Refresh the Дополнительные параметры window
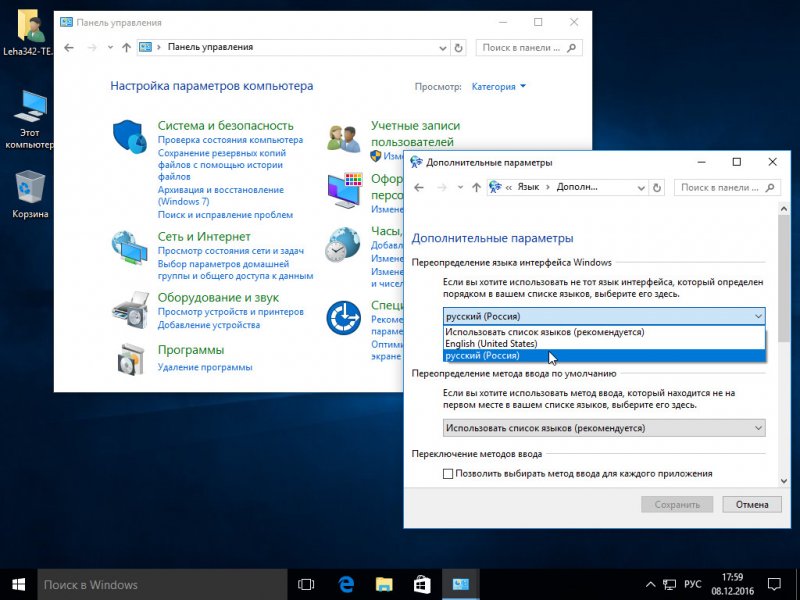 pyautogui.click(x=657, y=188)
